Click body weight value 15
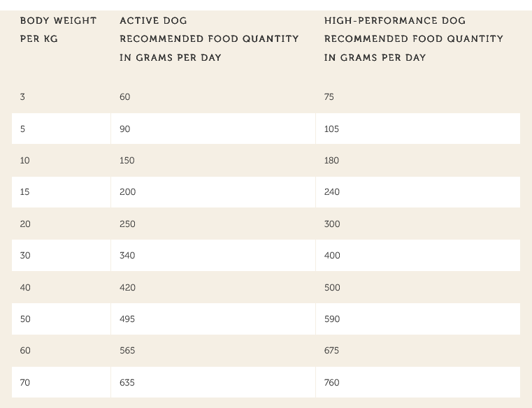Image resolution: width=532 pixels, height=408 pixels. (x=24, y=192)
